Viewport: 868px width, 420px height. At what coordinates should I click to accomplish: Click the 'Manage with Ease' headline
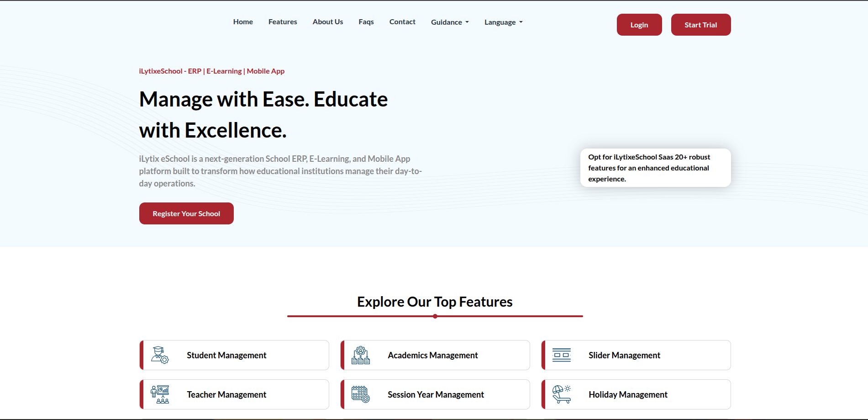(x=263, y=115)
